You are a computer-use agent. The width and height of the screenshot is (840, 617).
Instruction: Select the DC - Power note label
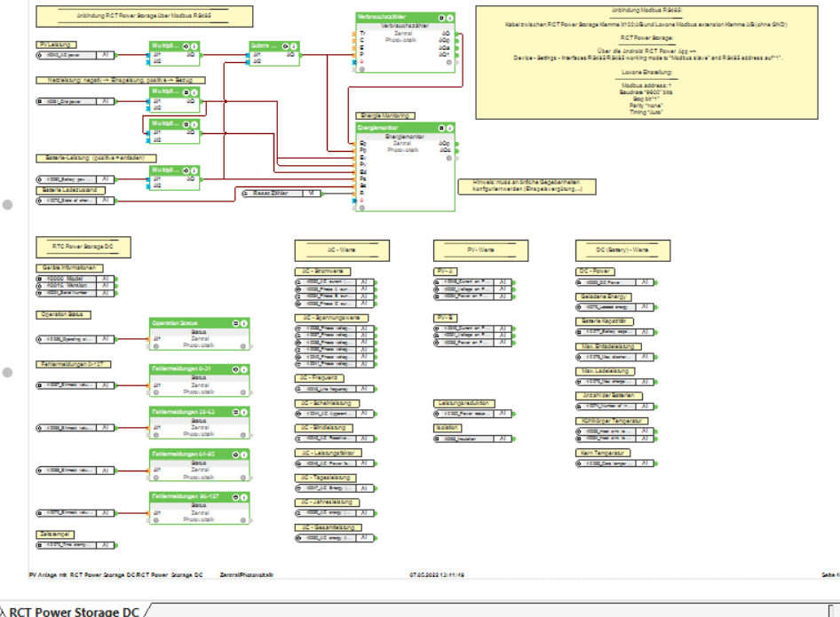(595, 272)
